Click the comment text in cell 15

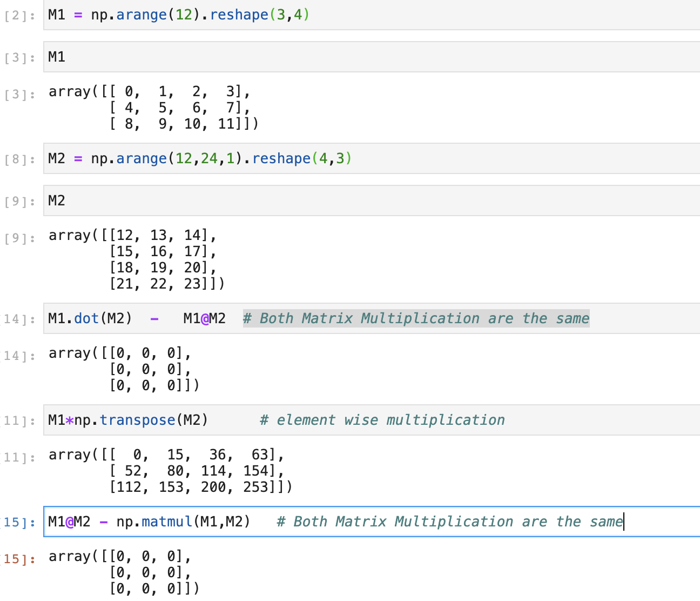click(x=449, y=522)
